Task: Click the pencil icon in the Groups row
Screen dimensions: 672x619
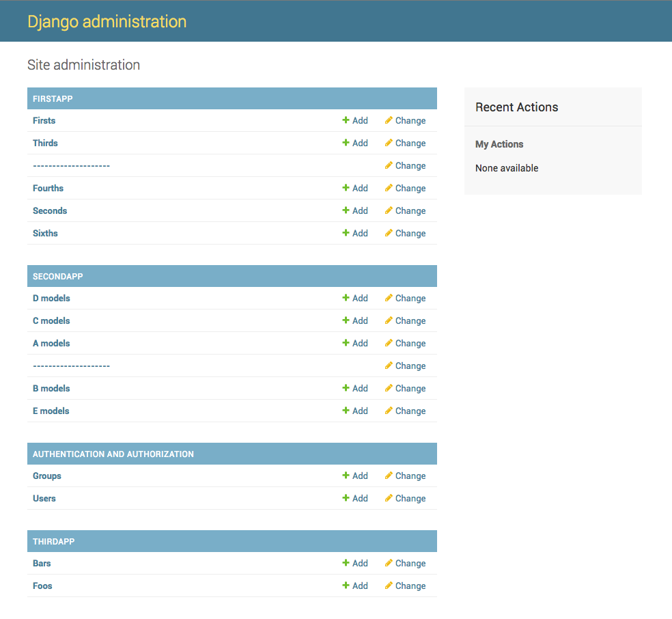Action: (x=389, y=475)
